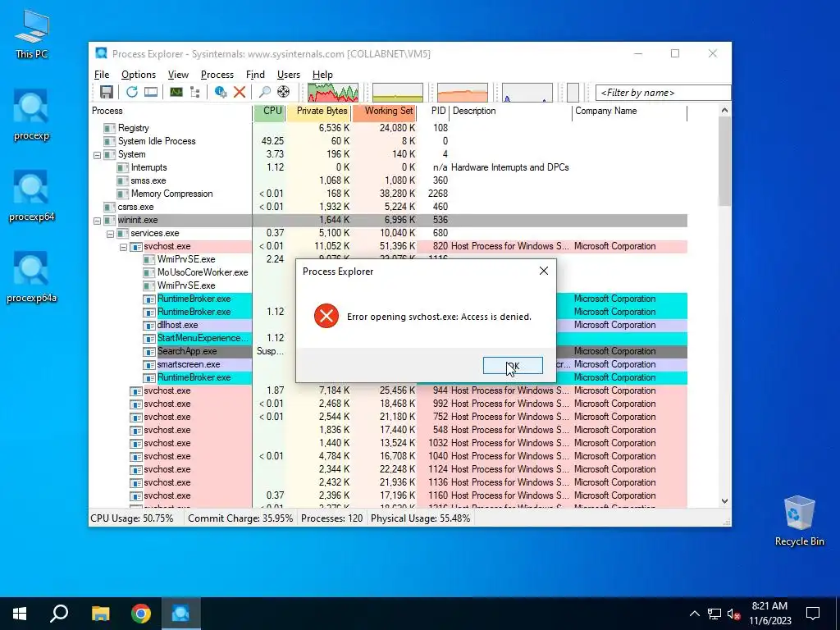Open the Process menu

coord(217,75)
